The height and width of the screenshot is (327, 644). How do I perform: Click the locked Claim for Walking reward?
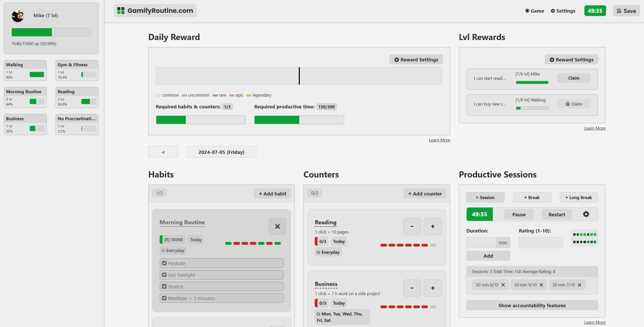[x=573, y=104]
